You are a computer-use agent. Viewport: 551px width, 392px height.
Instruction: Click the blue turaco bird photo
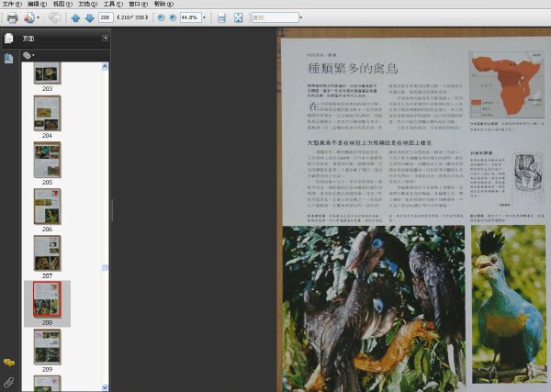tap(508, 304)
